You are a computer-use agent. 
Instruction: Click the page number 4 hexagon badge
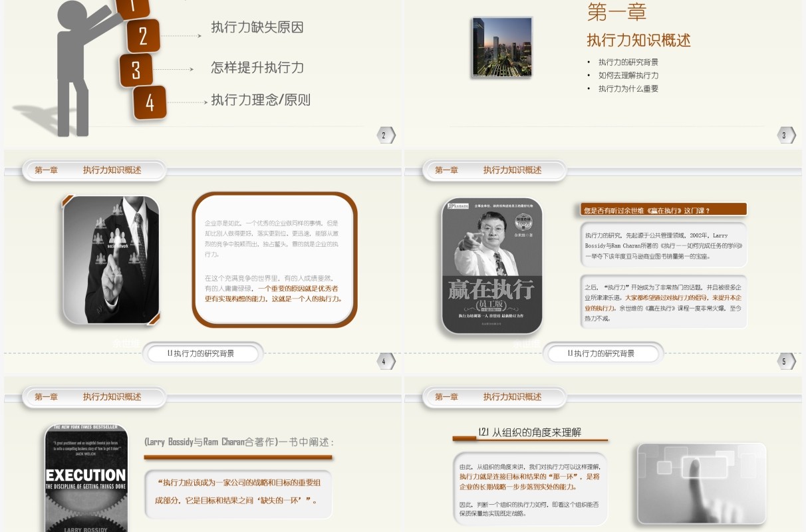pyautogui.click(x=387, y=361)
